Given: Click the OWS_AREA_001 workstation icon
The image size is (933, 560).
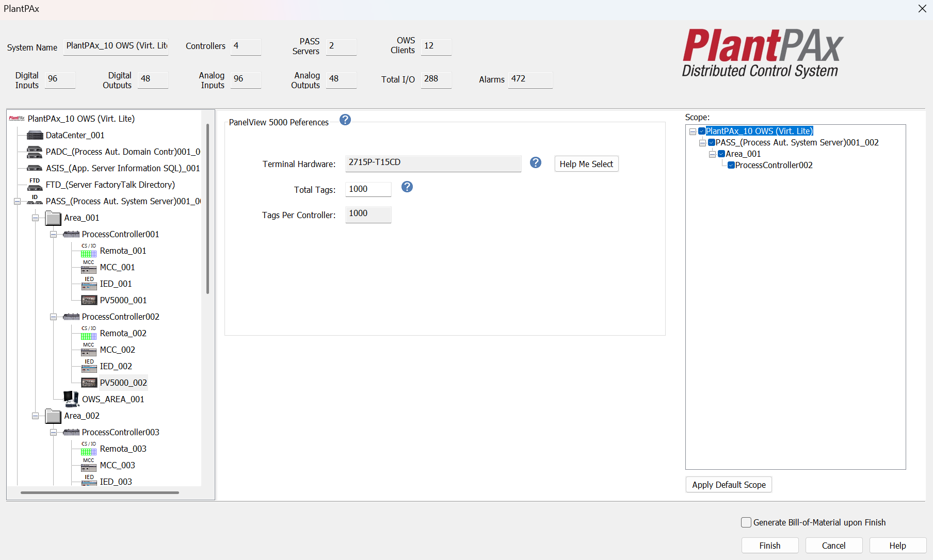Looking at the screenshot, I should coord(71,399).
